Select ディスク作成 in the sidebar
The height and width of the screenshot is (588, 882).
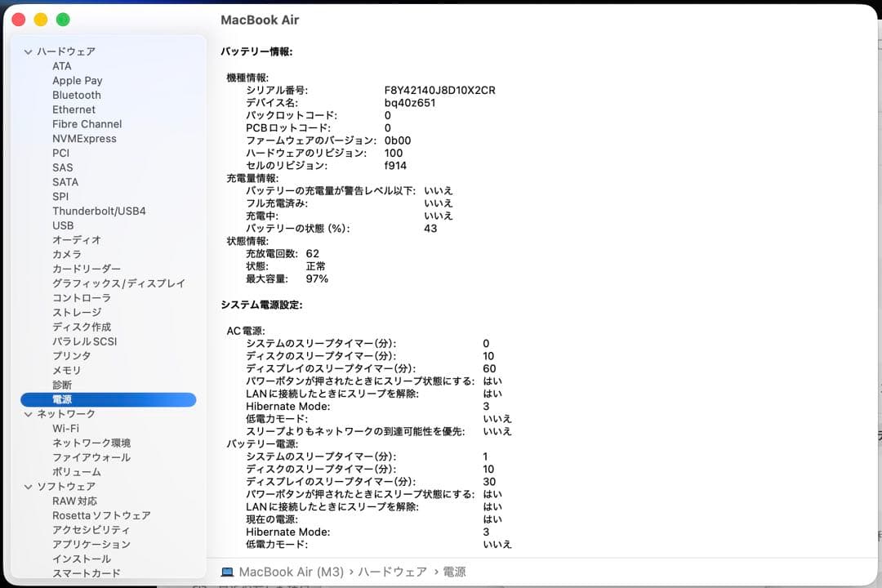[x=82, y=327]
